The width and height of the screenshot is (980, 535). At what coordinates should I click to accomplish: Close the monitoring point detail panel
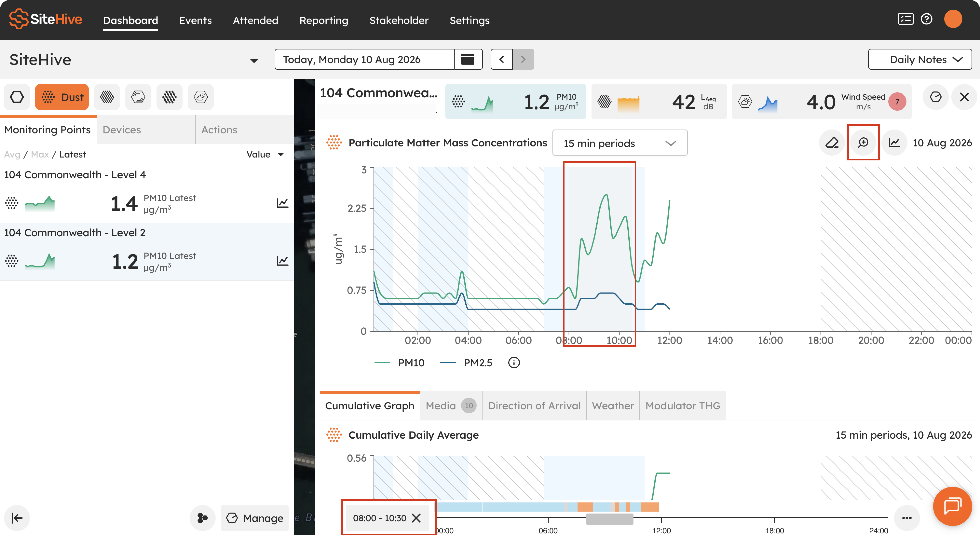(964, 97)
